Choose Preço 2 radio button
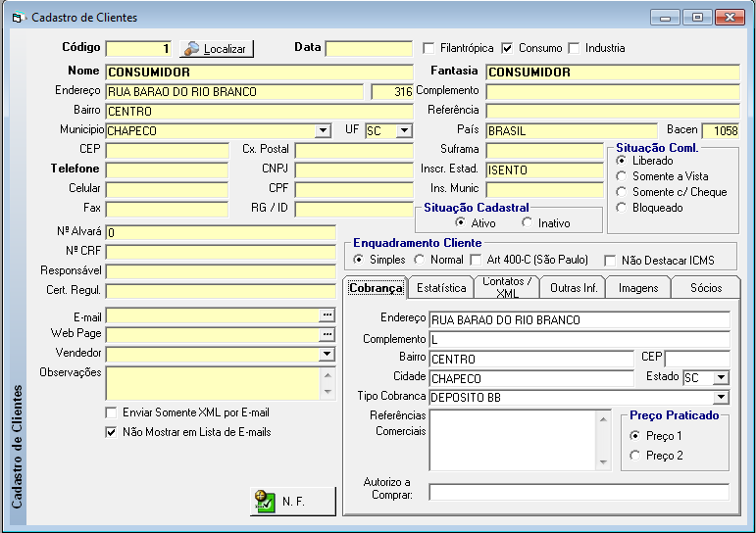Image resolution: width=756 pixels, height=533 pixels. coord(634,456)
